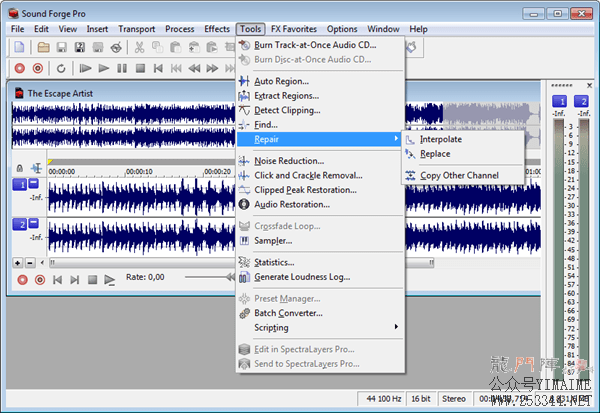Click the Audio Restoration icon
Screen dimensions: 600x413
[244, 204]
